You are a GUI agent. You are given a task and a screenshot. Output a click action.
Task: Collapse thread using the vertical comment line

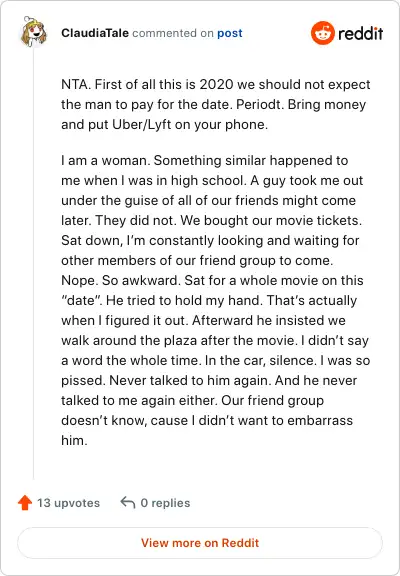[x=33, y=263]
